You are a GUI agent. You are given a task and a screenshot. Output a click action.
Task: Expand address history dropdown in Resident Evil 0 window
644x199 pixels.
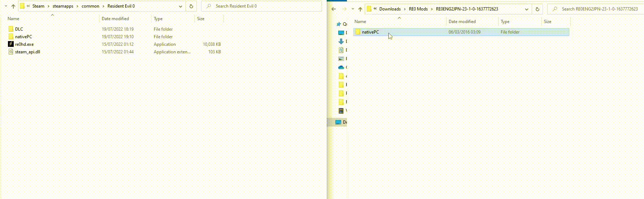(x=180, y=6)
